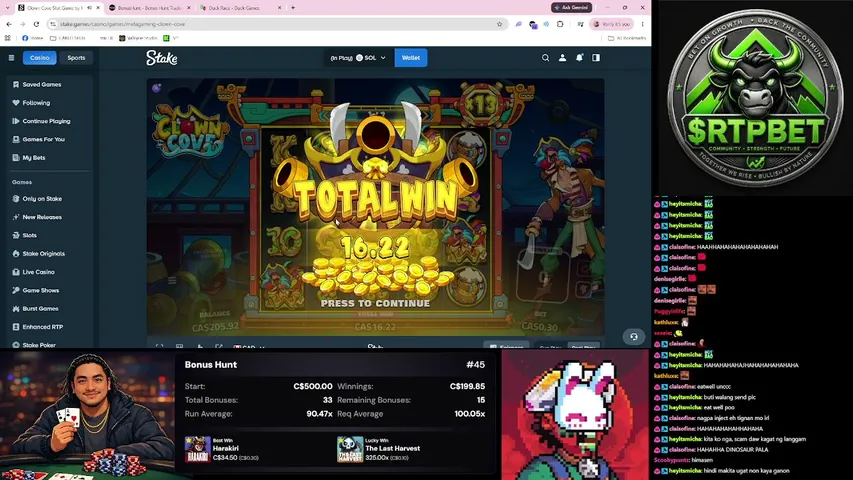Viewport: 853px width, 480px height.
Task: Open Stake Poker category
Action: tap(39, 345)
